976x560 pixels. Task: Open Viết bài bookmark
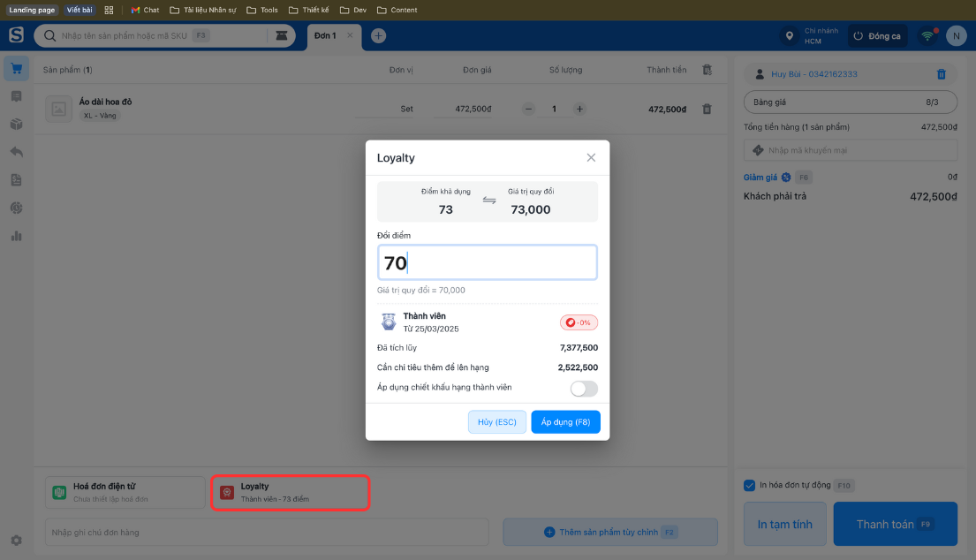(x=79, y=10)
